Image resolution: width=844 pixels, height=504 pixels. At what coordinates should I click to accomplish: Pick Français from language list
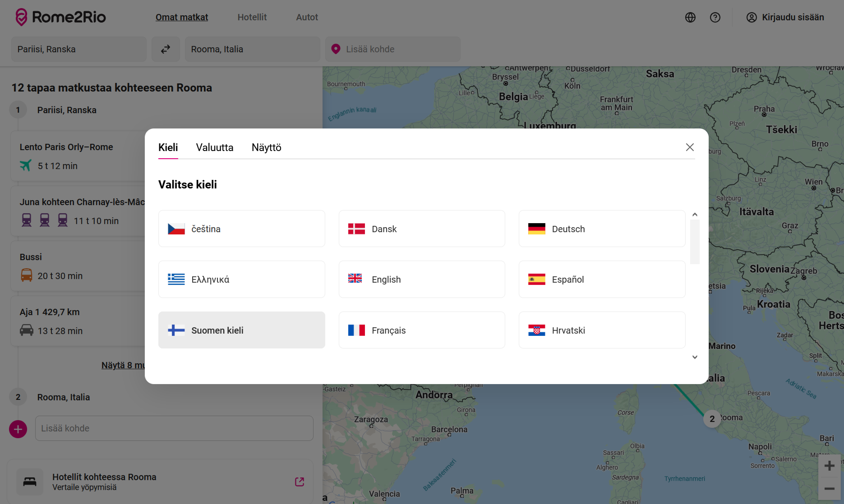[x=421, y=330]
